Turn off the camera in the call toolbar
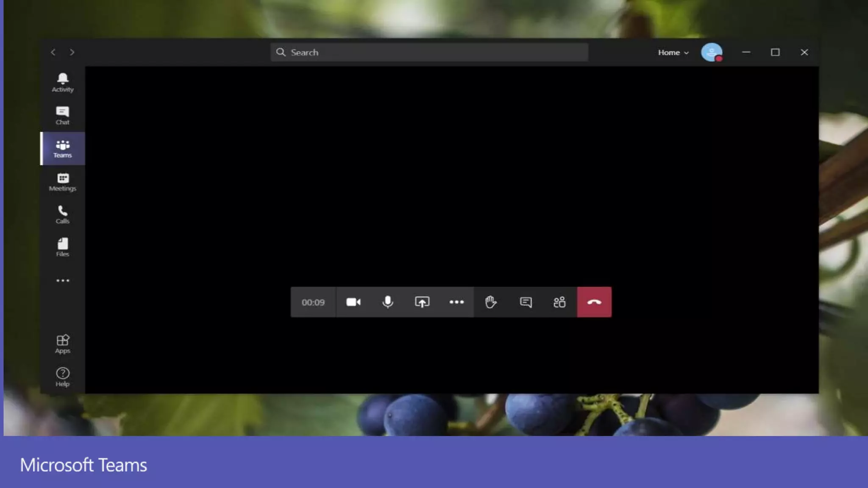868x488 pixels. pyautogui.click(x=353, y=302)
